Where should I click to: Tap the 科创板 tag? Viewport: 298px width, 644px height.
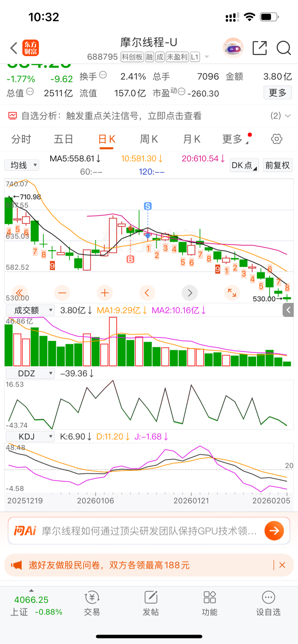(x=132, y=57)
